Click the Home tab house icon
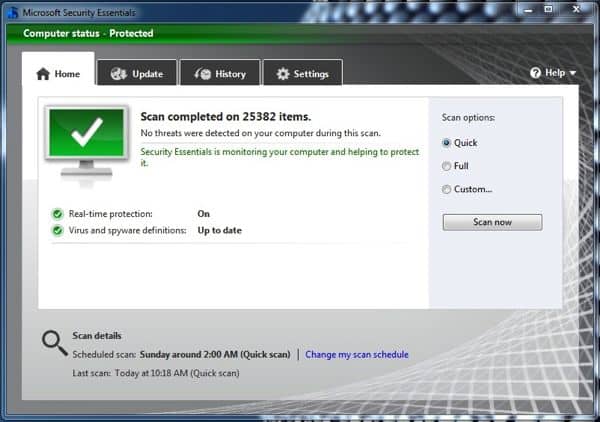This screenshot has height=422, width=600. 43,74
